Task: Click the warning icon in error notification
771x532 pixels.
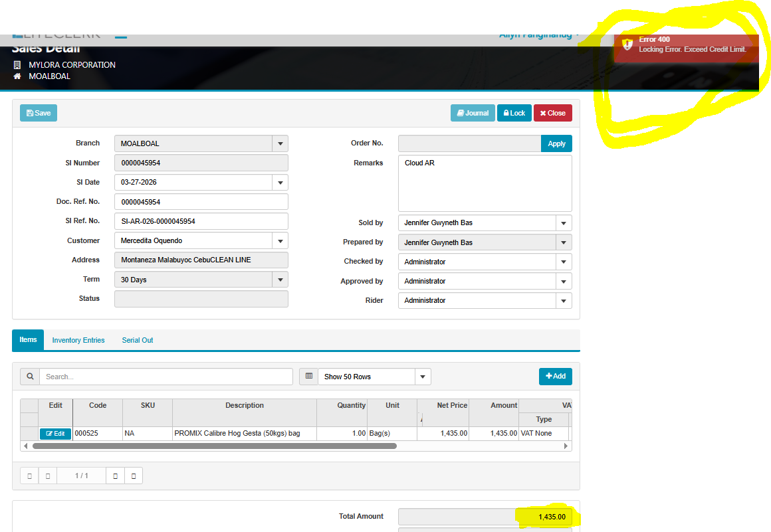Action: click(x=627, y=44)
